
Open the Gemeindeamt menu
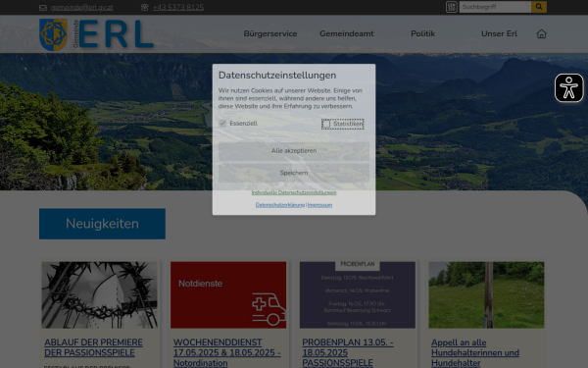[347, 33]
